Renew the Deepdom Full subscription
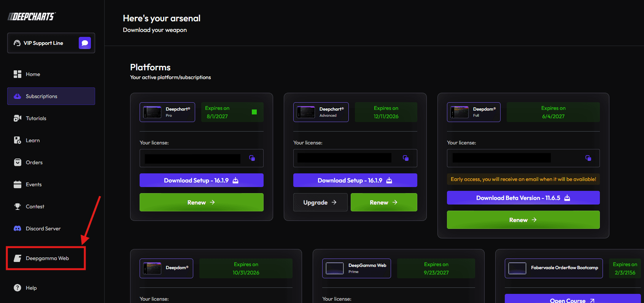This screenshot has width=644, height=303. (x=523, y=220)
